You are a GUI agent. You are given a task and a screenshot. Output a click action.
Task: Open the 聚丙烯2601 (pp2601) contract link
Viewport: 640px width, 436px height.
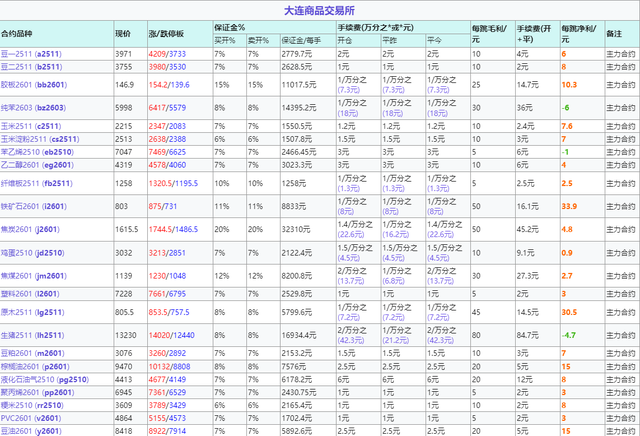click(x=37, y=392)
